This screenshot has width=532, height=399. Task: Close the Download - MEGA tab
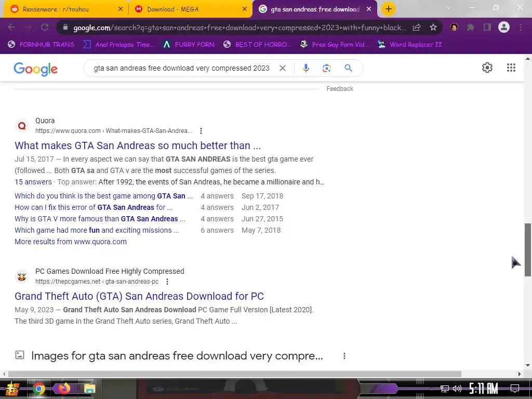(x=244, y=9)
